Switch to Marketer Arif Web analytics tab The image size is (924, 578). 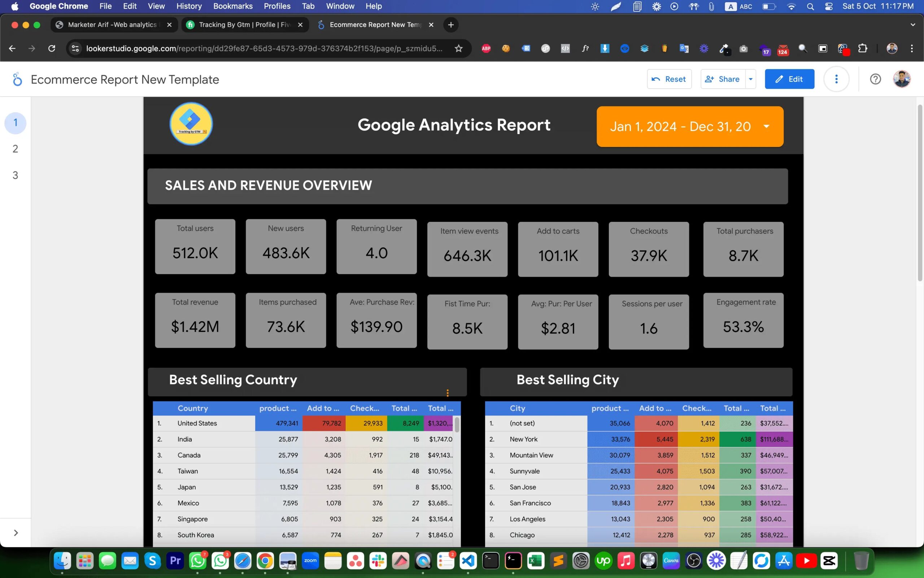(x=114, y=25)
